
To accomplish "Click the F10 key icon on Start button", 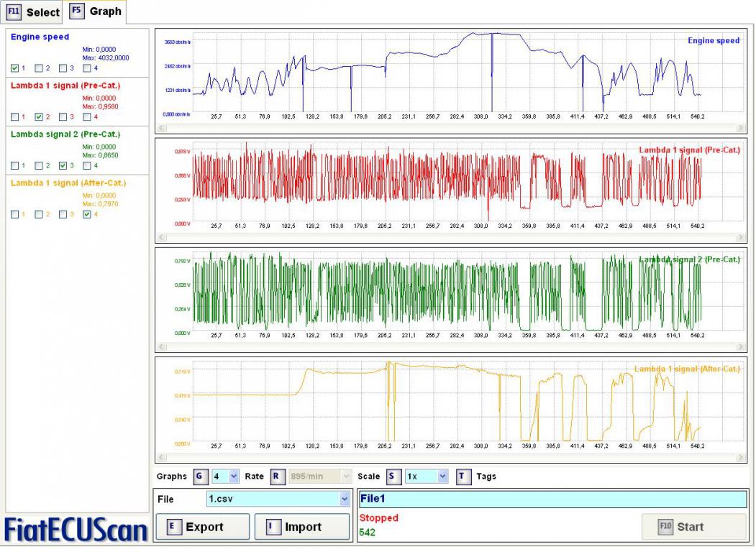I will click(x=665, y=526).
